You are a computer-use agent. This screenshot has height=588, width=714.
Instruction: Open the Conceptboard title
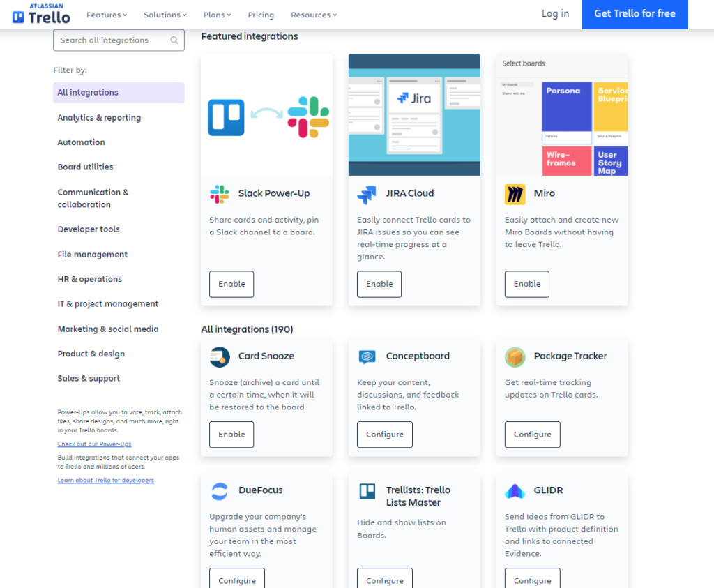(418, 356)
